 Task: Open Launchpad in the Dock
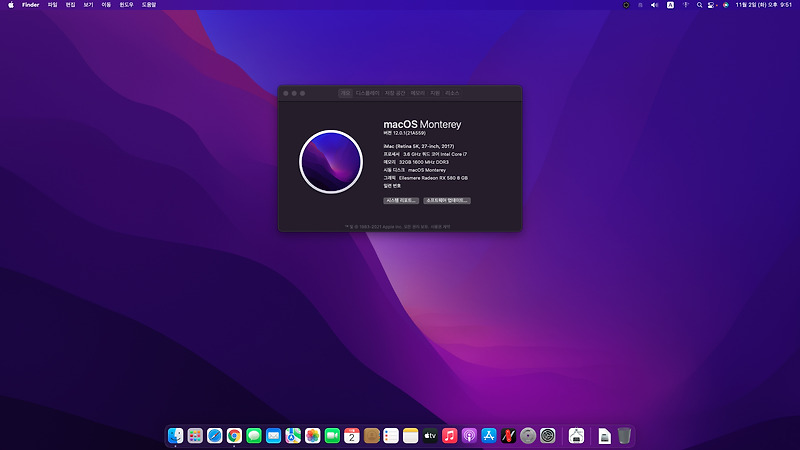pyautogui.click(x=195, y=436)
